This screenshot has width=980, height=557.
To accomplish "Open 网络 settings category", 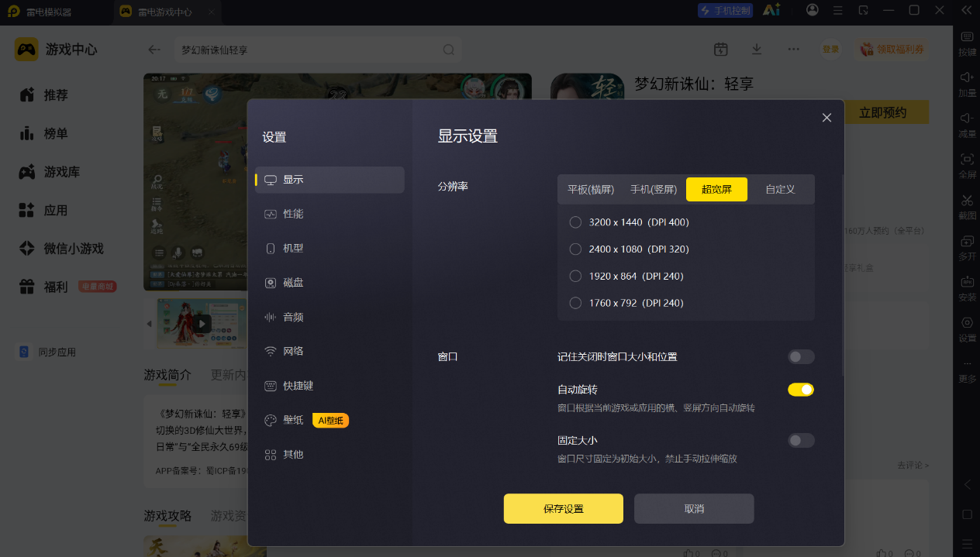I will click(x=330, y=351).
